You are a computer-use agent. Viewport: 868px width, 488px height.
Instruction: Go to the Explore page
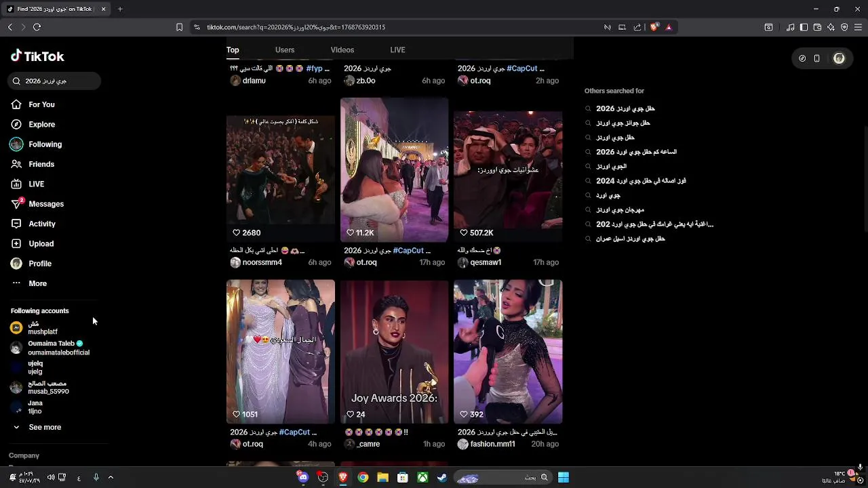(x=41, y=124)
